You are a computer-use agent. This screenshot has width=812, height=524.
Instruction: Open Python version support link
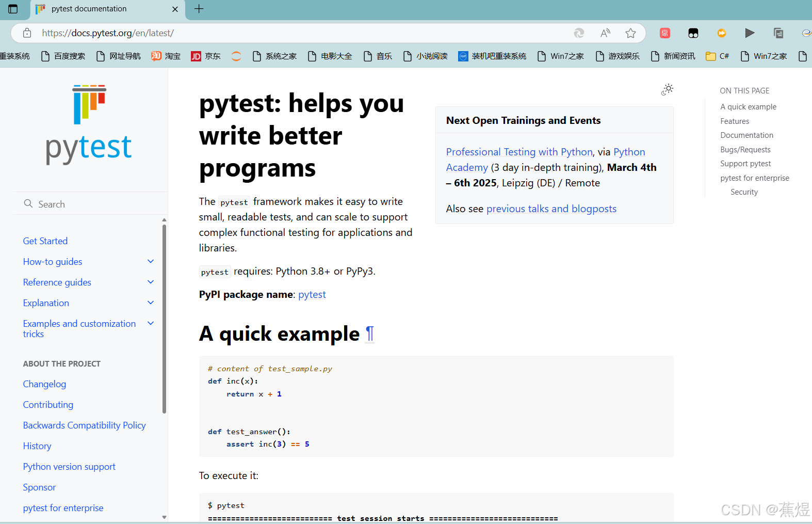tap(69, 467)
